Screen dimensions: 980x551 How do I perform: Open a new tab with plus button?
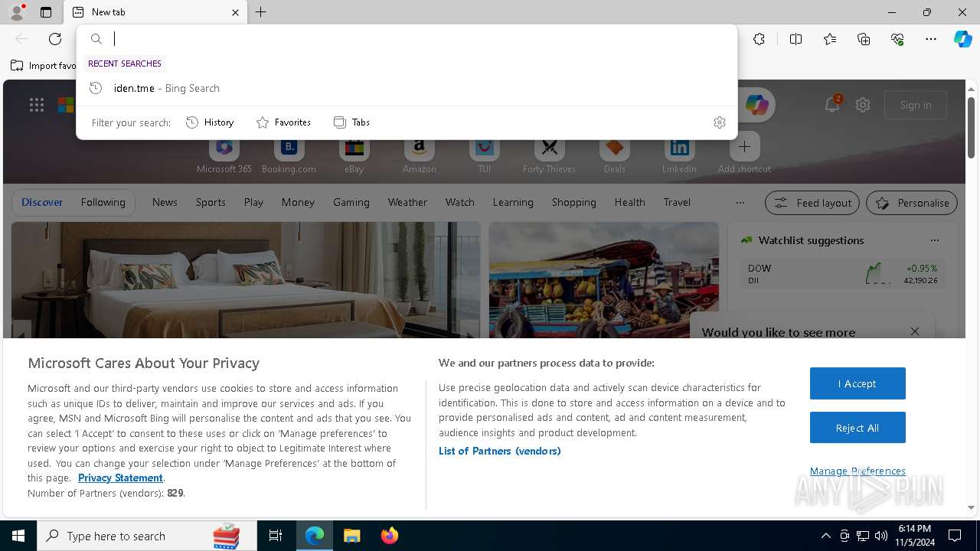click(x=261, y=12)
